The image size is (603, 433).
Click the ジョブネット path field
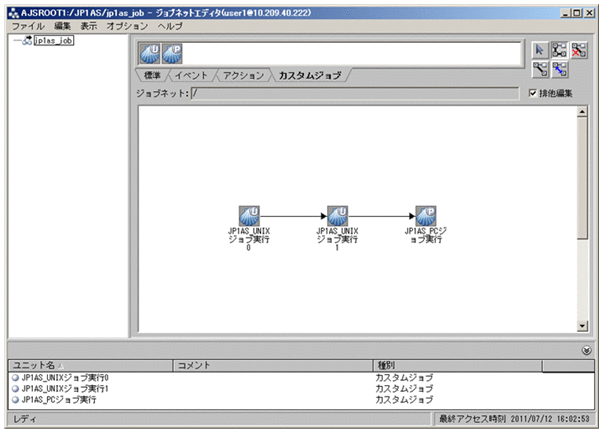pyautogui.click(x=355, y=93)
